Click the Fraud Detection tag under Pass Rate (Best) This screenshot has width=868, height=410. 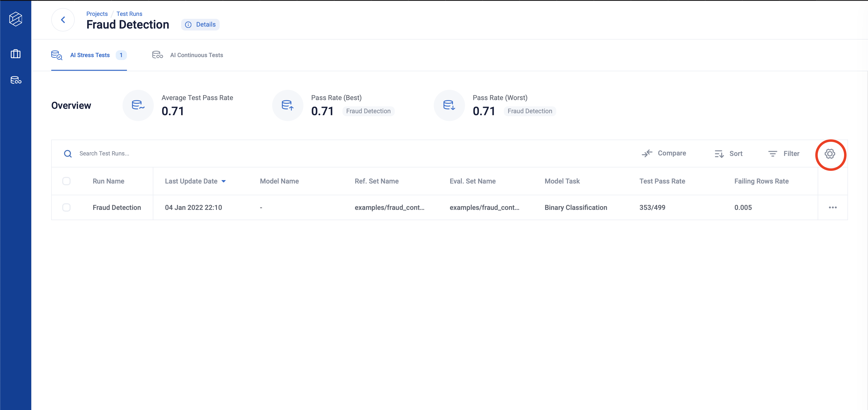click(368, 111)
